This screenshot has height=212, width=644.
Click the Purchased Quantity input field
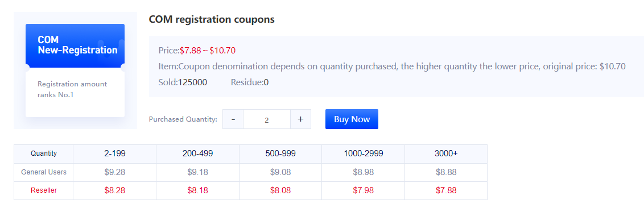(x=267, y=119)
